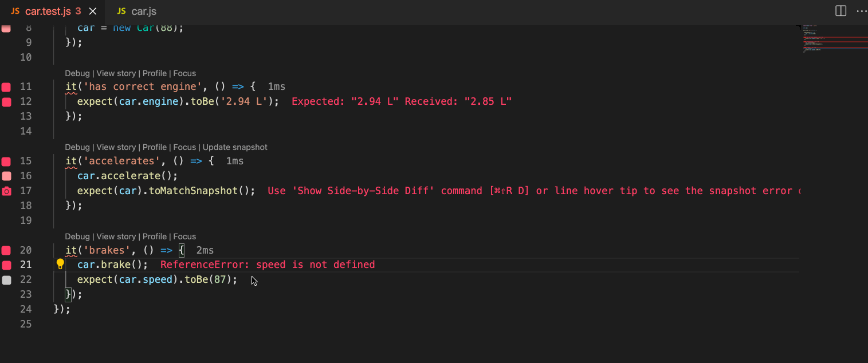Toggle the grey gutter marker on line 22
868x363 pixels.
pos(6,280)
